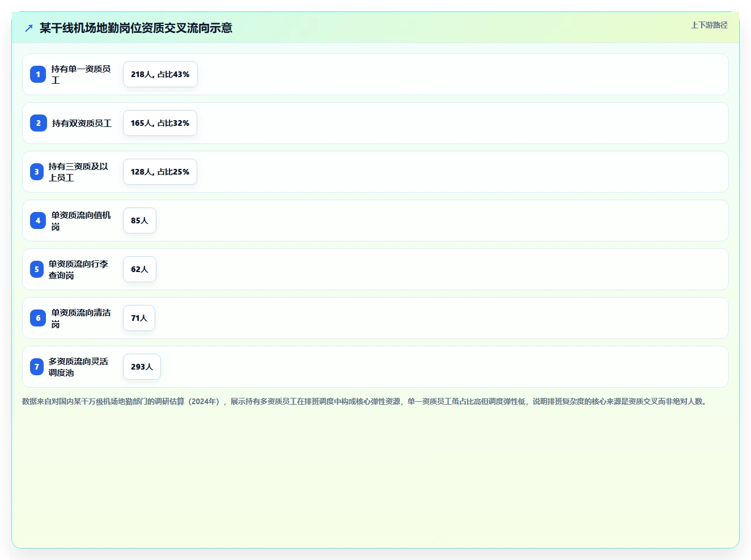The image size is (751, 560).
Task: Select the 持有双资质员工 row label
Action: click(82, 123)
